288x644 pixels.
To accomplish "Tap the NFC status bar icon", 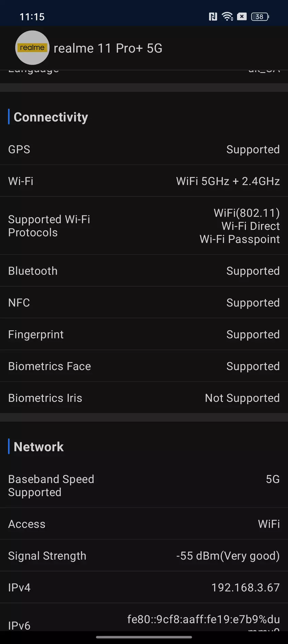I will pos(213,17).
